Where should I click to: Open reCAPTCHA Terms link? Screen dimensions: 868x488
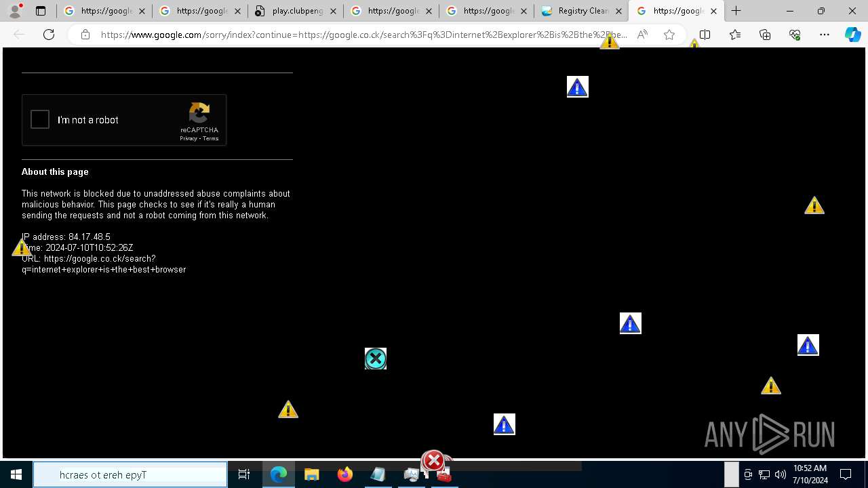point(211,138)
